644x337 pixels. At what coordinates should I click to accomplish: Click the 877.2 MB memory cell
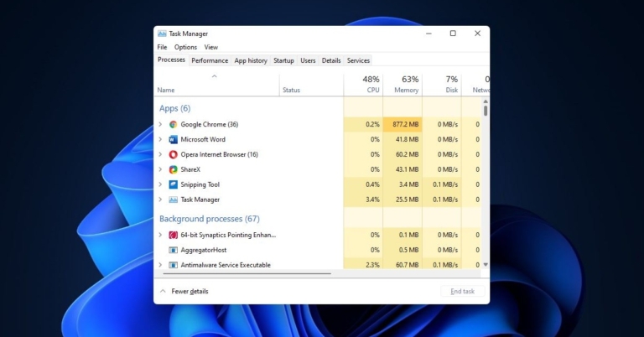402,124
